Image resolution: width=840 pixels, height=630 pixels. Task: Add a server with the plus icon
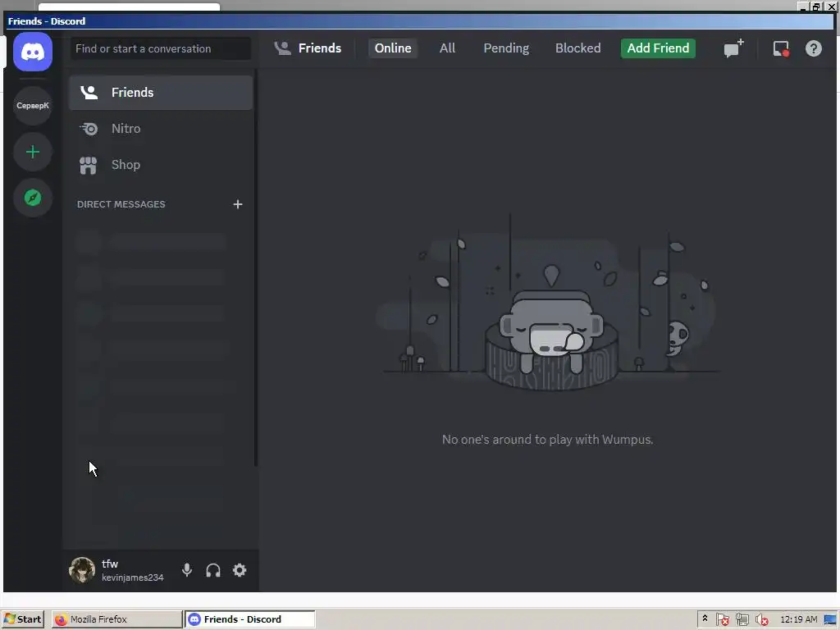[x=33, y=152]
